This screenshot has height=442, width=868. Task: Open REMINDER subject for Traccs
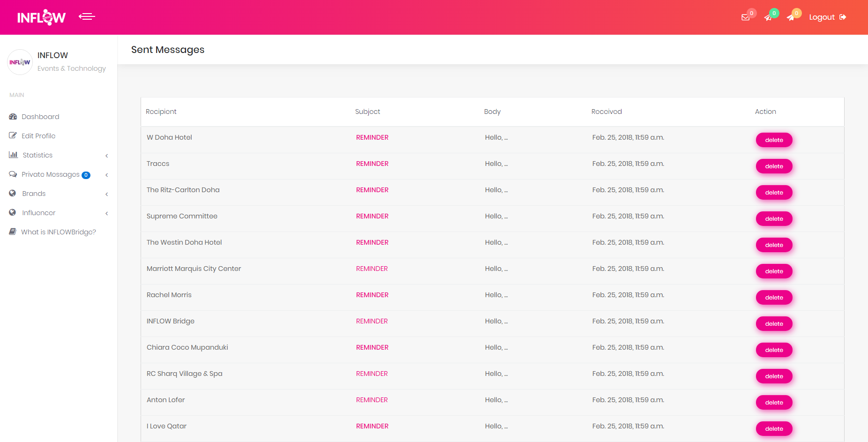tap(372, 164)
